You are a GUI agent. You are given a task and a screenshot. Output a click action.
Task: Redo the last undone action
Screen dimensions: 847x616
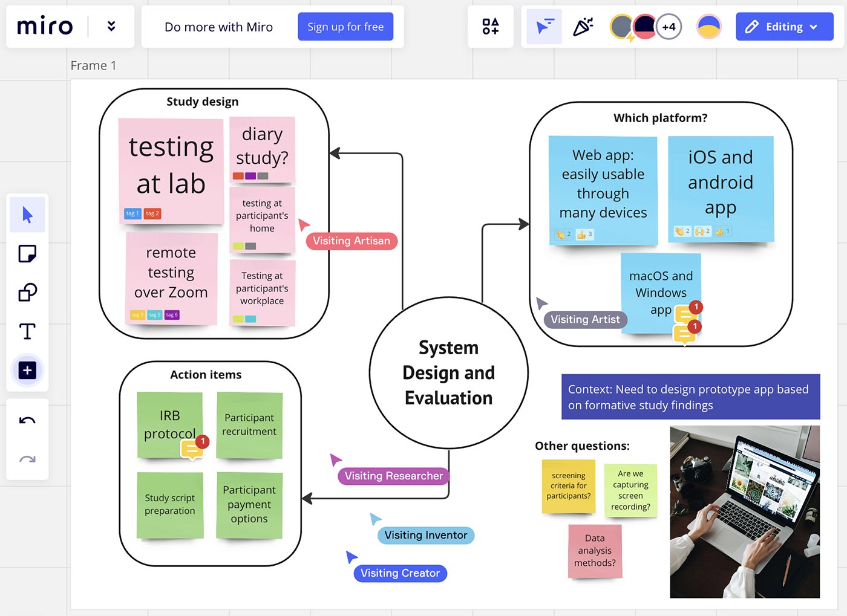[27, 458]
